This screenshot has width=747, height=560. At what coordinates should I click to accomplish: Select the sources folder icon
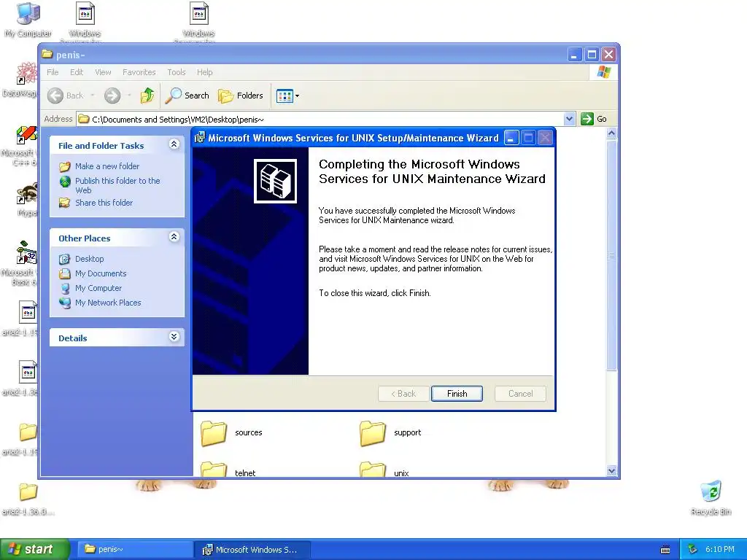point(214,433)
